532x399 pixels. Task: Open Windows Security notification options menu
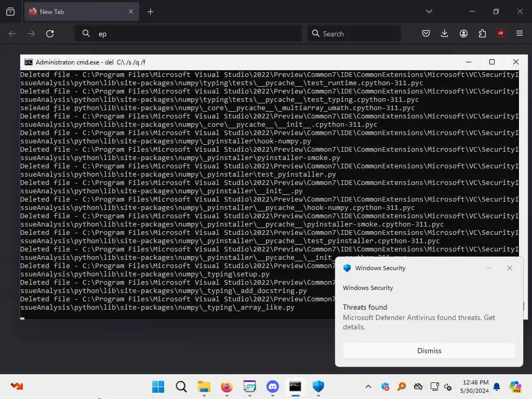(x=489, y=268)
